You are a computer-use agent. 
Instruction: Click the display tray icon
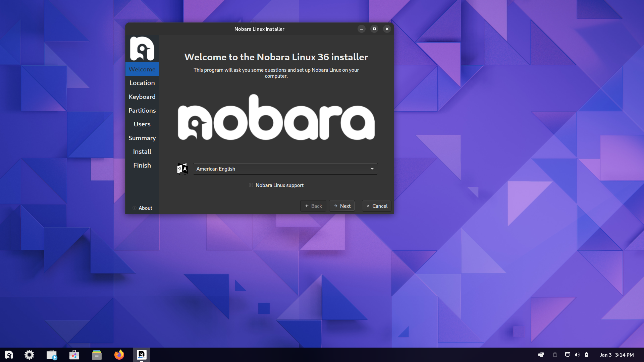pyautogui.click(x=541, y=355)
